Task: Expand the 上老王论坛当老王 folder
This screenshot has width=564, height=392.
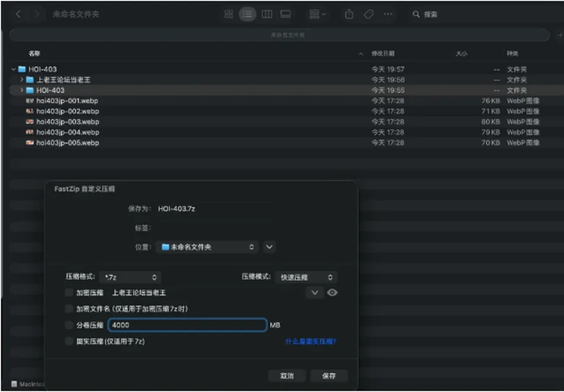Action: click(x=22, y=79)
